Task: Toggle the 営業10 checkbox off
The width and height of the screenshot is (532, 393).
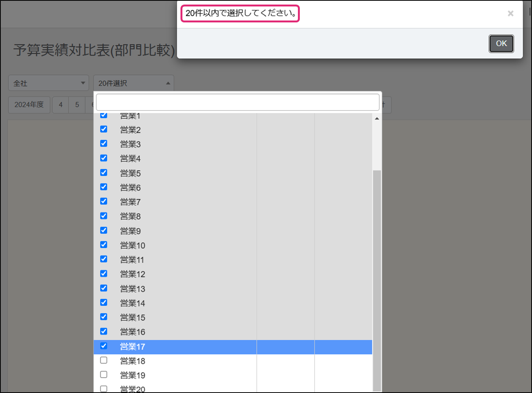Action: point(104,245)
